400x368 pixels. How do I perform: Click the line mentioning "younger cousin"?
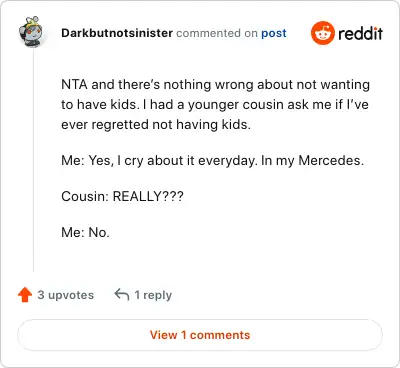(x=215, y=105)
